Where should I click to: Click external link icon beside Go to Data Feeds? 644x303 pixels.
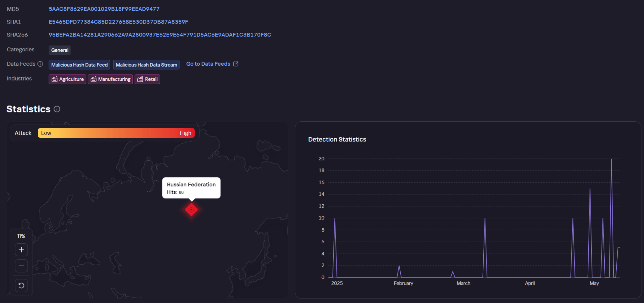[236, 64]
